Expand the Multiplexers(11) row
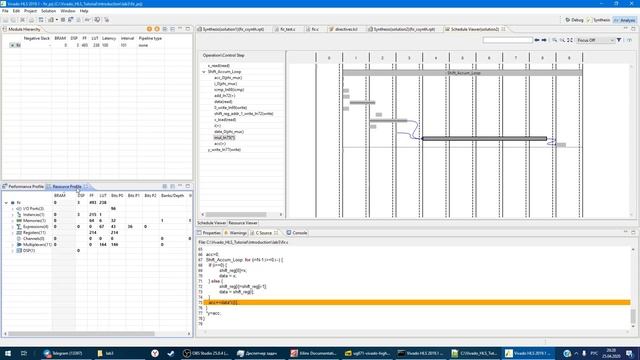 pyautogui.click(x=13, y=244)
